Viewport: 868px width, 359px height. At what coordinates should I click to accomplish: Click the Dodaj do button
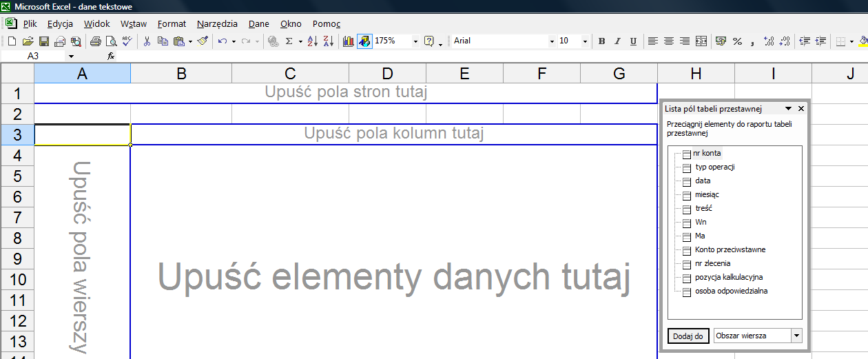(688, 336)
